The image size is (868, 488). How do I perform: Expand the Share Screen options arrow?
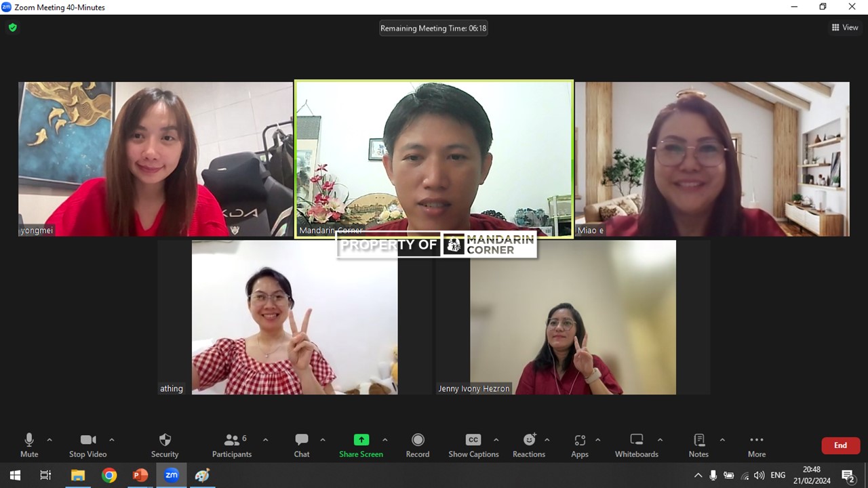click(x=385, y=440)
